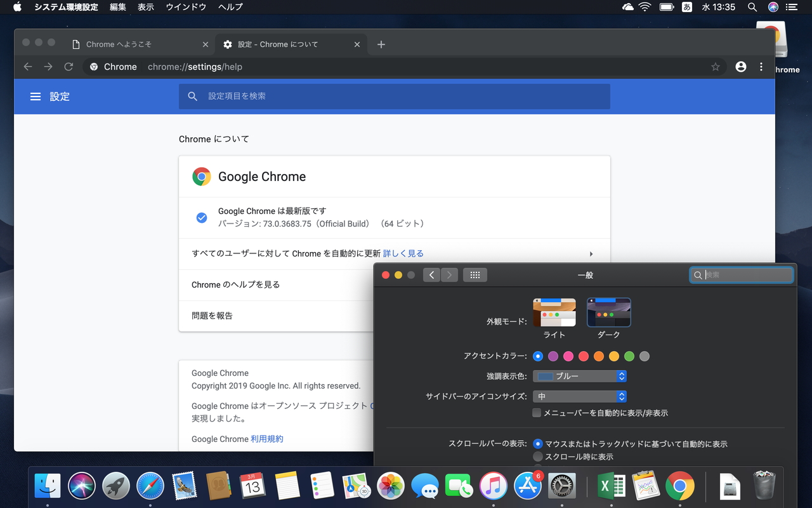Image resolution: width=812 pixels, height=508 pixels.
Task: Enable automatically hide and show menu bar
Action: [537, 413]
